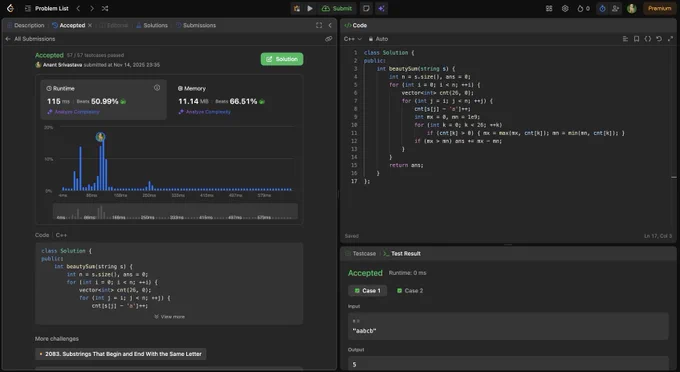The height and width of the screenshot is (372, 680).
Task: Expand code with View more
Action: click(170, 317)
